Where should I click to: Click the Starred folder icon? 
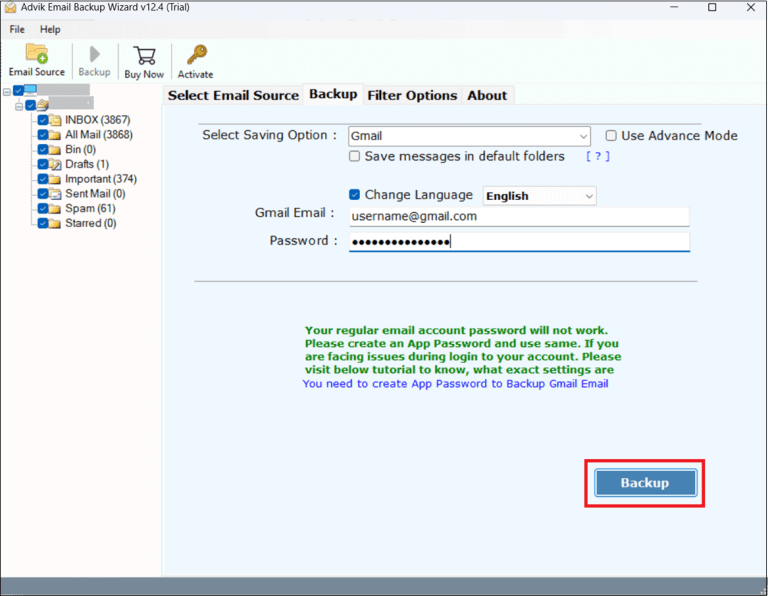(55, 223)
